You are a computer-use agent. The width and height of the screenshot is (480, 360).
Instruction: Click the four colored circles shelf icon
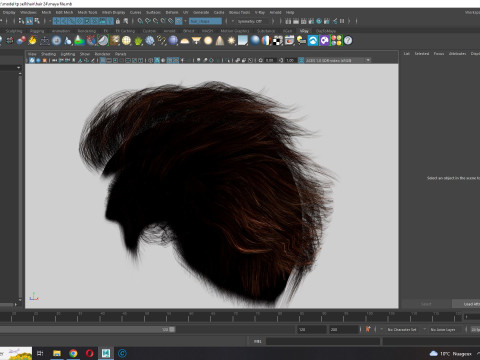[336, 41]
